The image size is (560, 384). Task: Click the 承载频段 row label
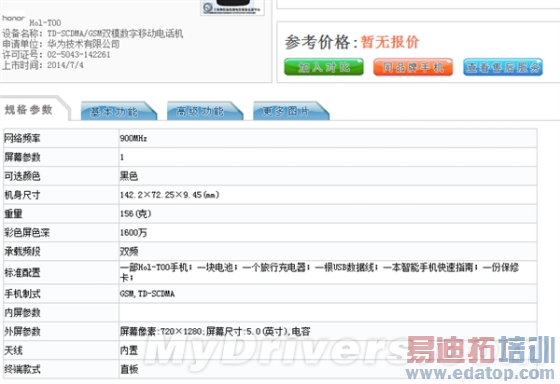[22, 251]
